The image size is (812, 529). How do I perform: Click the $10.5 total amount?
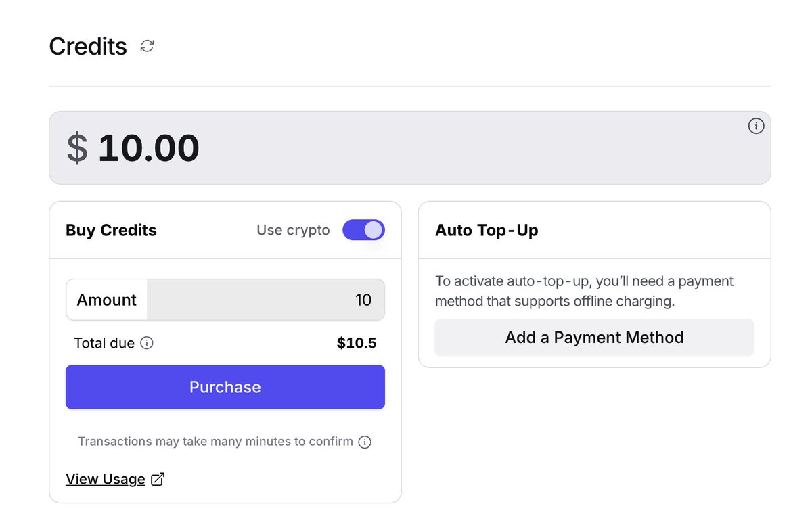click(x=357, y=343)
